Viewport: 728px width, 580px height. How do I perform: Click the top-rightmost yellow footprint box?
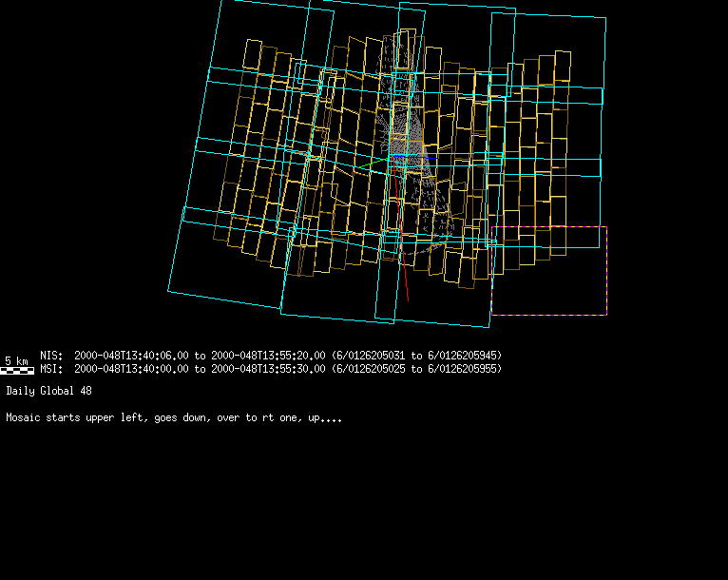point(562,67)
